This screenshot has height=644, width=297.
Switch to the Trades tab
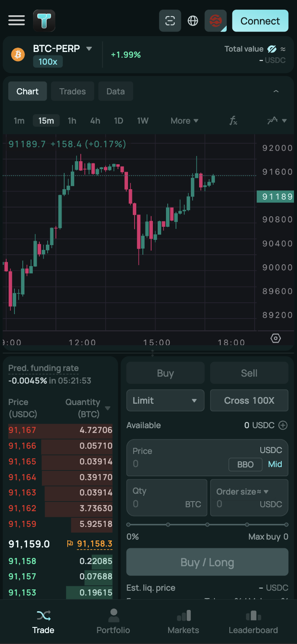73,91
